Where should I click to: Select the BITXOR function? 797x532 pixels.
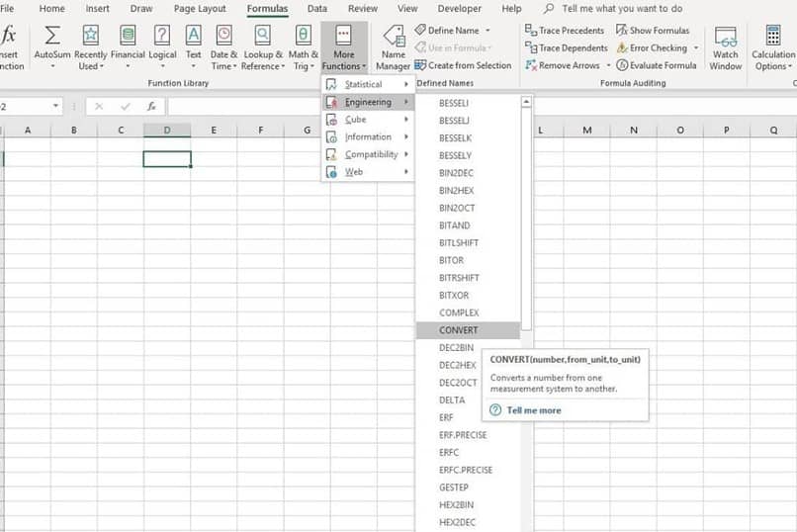[x=468, y=296]
